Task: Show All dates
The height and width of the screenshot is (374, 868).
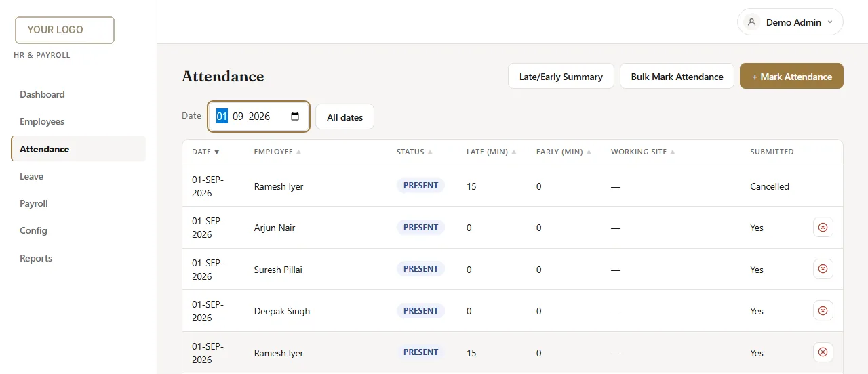Action: 344,117
